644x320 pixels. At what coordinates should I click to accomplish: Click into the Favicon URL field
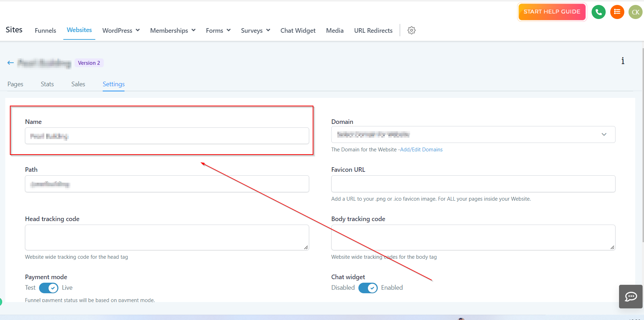(473, 184)
